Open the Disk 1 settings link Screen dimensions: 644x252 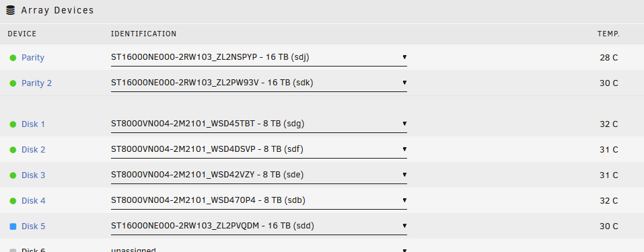(x=33, y=124)
